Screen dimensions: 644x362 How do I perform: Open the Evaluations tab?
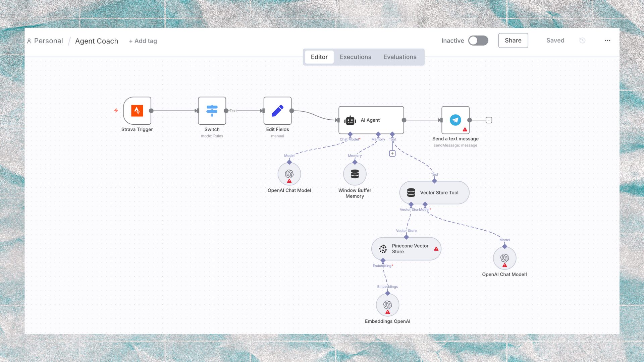click(400, 57)
